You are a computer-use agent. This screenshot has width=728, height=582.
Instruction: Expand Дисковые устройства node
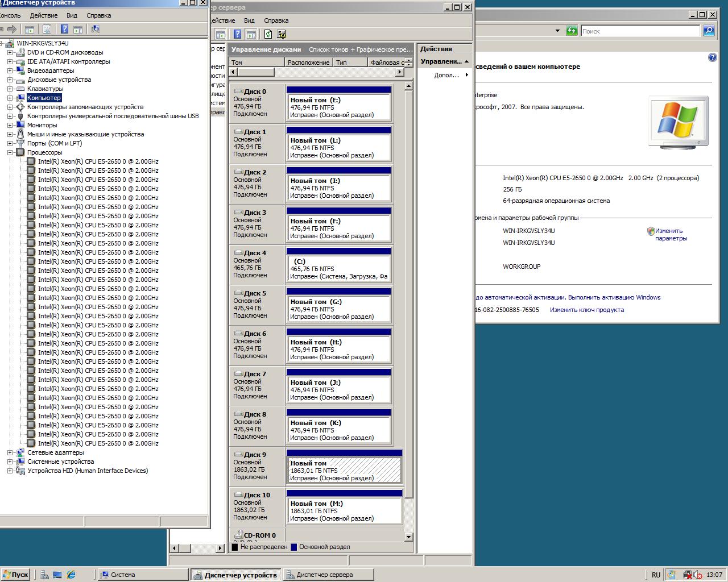coord(10,80)
